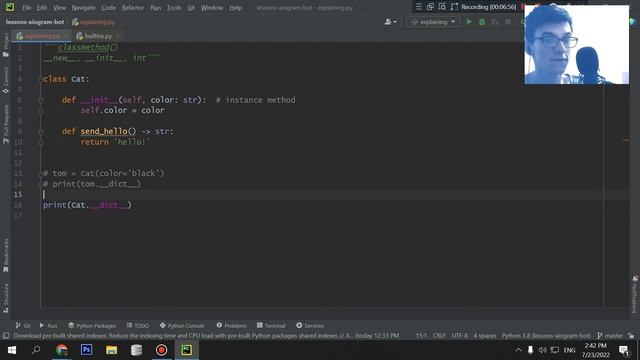Open the Services tool window
The height and width of the screenshot is (360, 640).
(x=310, y=325)
